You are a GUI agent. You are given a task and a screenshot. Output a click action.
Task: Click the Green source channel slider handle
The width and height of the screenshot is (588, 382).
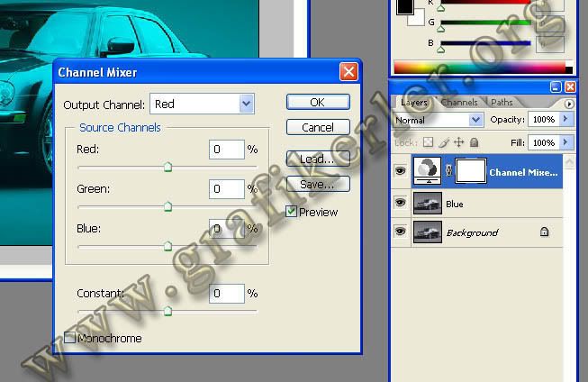pos(167,207)
